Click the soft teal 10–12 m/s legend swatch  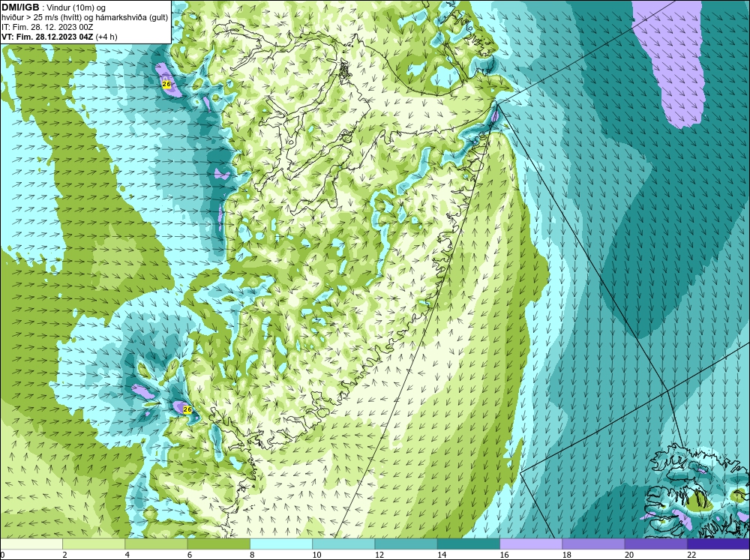(x=343, y=544)
